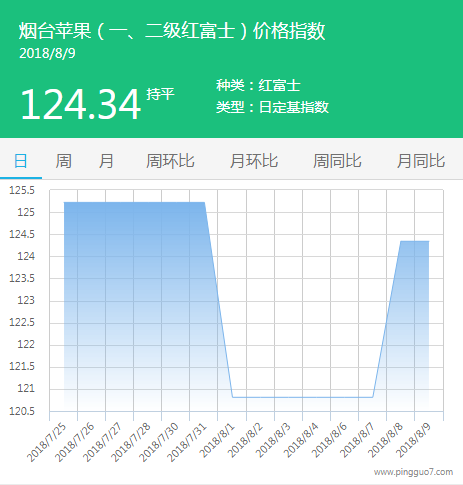Click the 2018/8/9 axis date label
The height and width of the screenshot is (485, 463).
click(414, 441)
